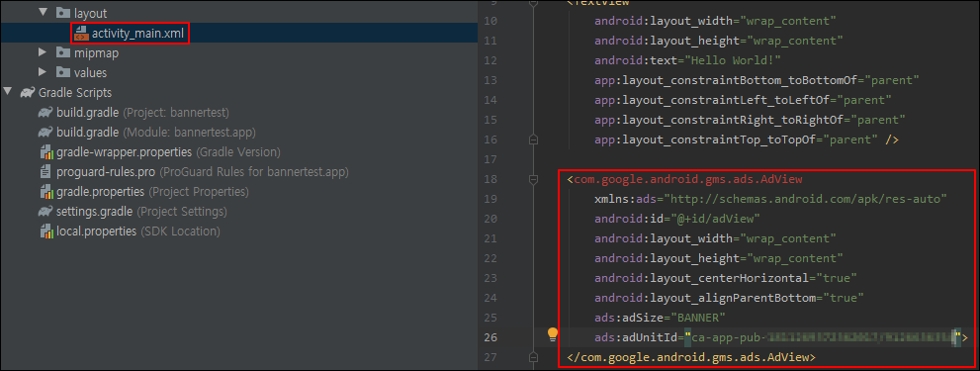Click the proguard-rules.pro file icon
980x371 pixels.
[45, 171]
